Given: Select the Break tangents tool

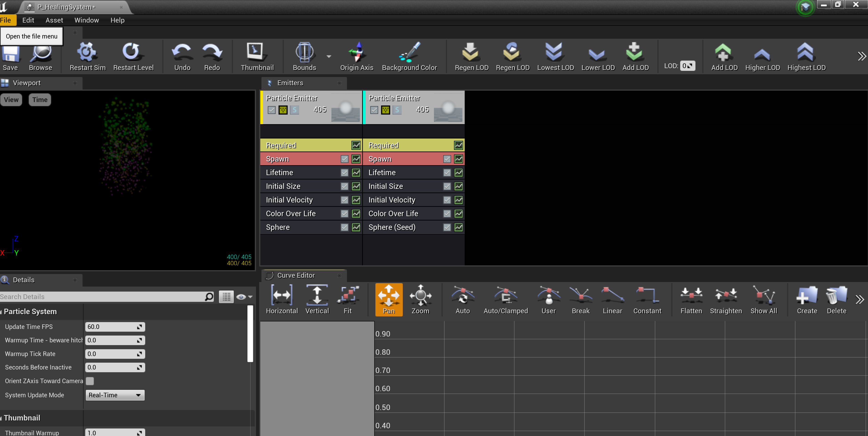Looking at the screenshot, I should point(580,299).
